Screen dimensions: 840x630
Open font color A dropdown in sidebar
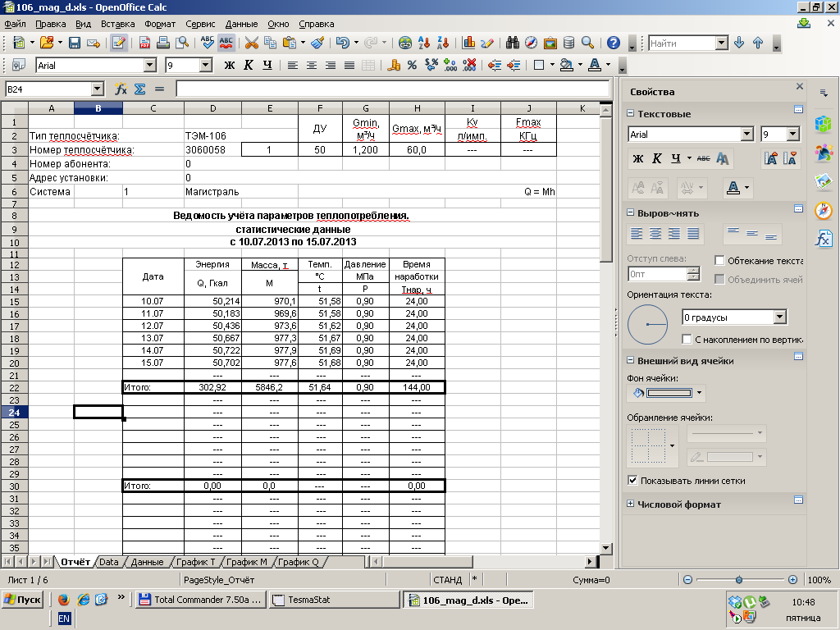pos(746,188)
